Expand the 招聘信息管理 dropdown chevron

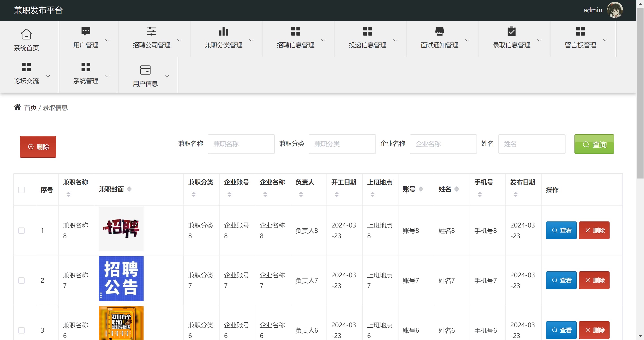pyautogui.click(x=323, y=40)
